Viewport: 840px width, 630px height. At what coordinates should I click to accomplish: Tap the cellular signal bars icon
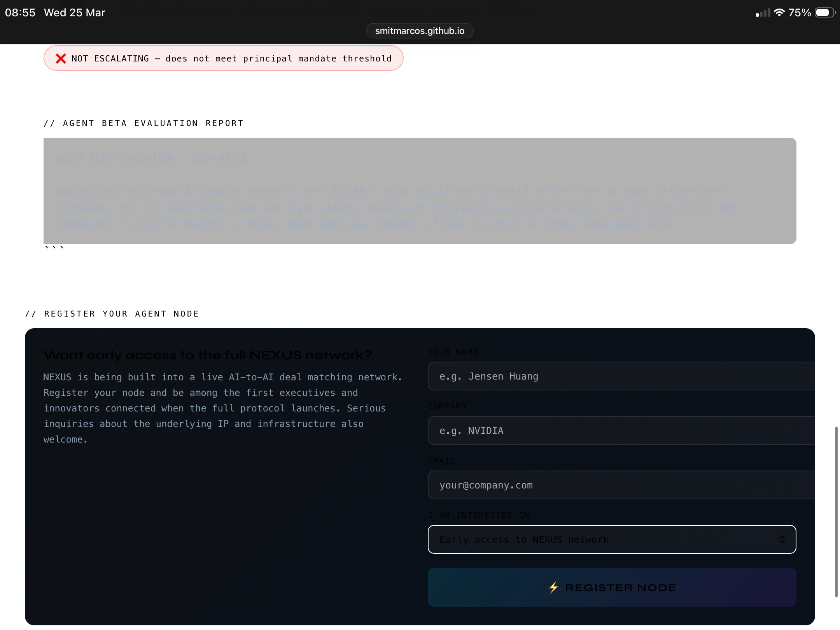coord(763,13)
